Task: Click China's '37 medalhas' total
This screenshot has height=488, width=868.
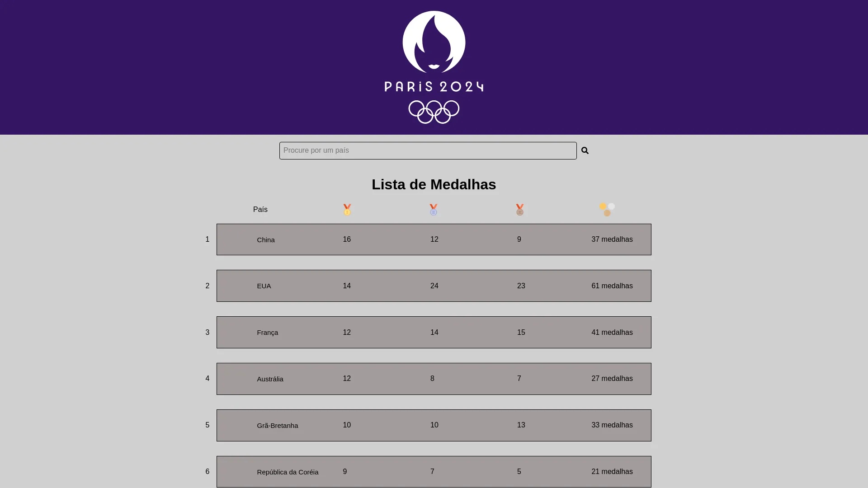Action: tap(612, 239)
